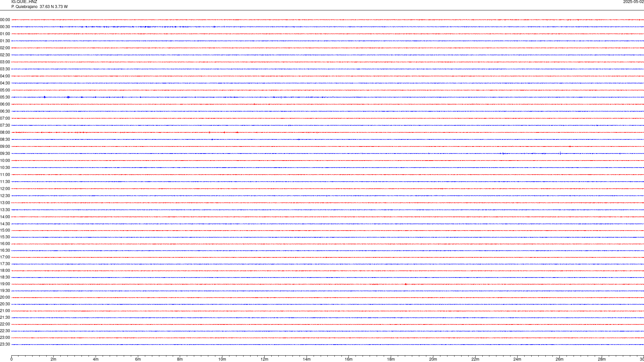Select the 13:00 time row label

(5, 203)
